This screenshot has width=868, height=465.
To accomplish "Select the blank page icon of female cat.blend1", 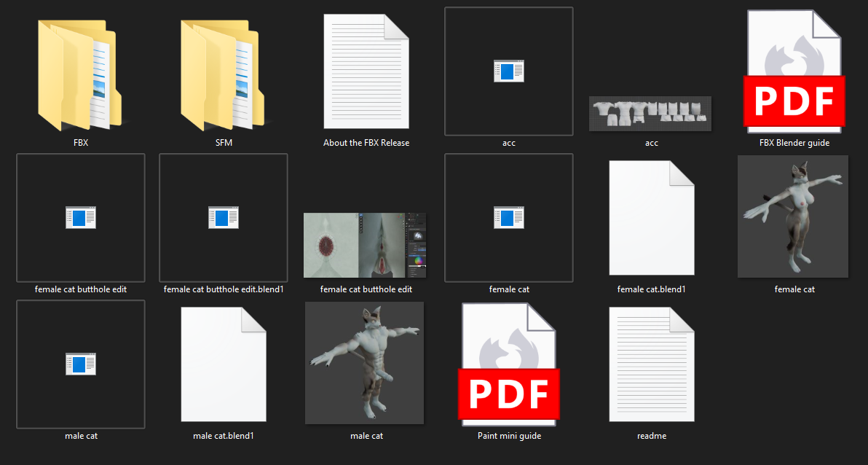I will pyautogui.click(x=652, y=218).
